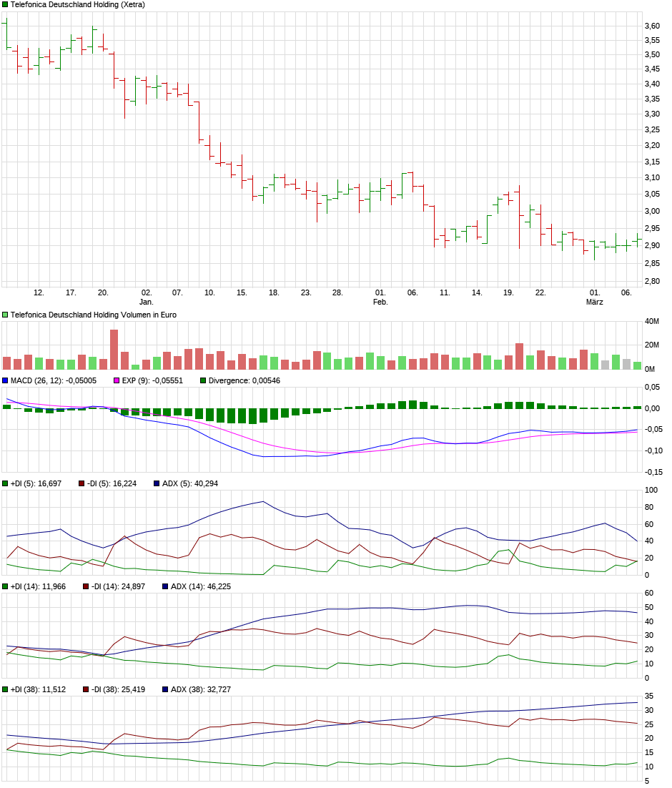This screenshot has height=788, width=672.
Task: Click the Feb. axis label
Action: [x=381, y=302]
